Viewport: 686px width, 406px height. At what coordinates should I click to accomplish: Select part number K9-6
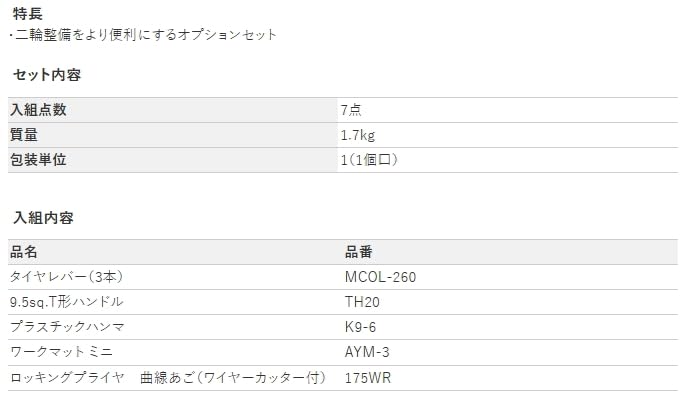(360, 327)
